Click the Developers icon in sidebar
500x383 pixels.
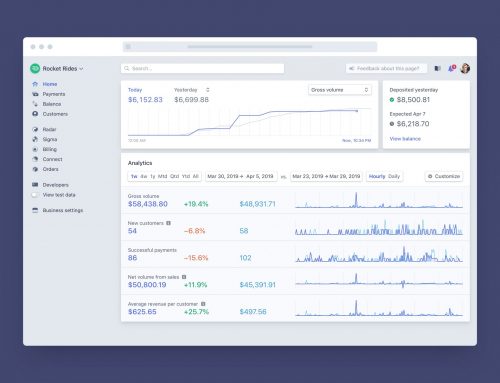point(35,185)
